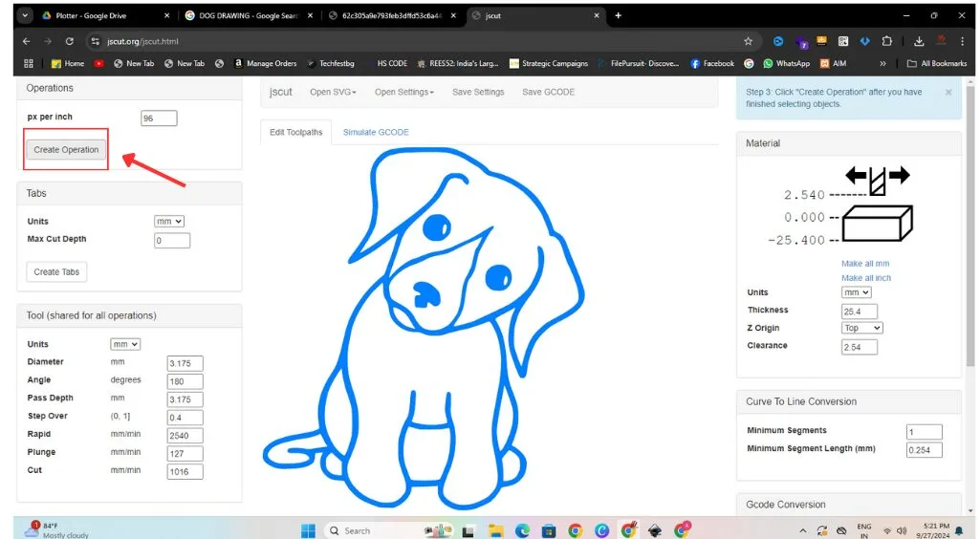The image size is (980, 539).
Task: Change the Z Origin dropdown in Material
Action: click(861, 328)
